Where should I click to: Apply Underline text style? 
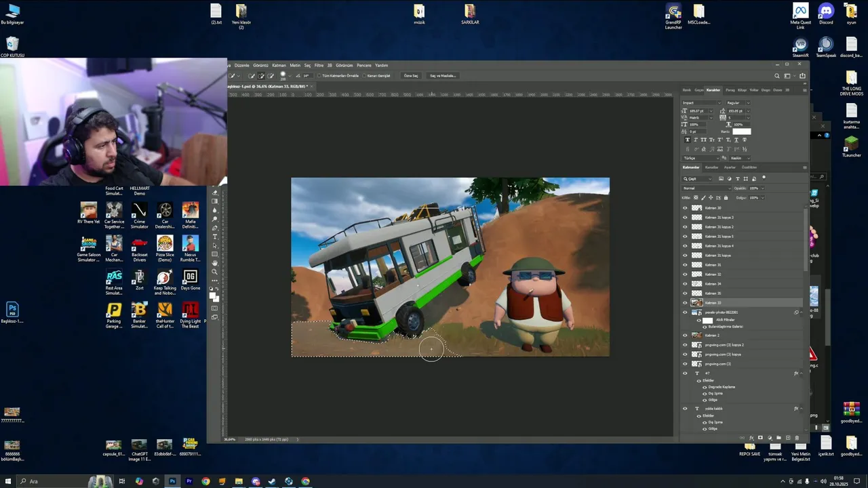[x=736, y=140]
